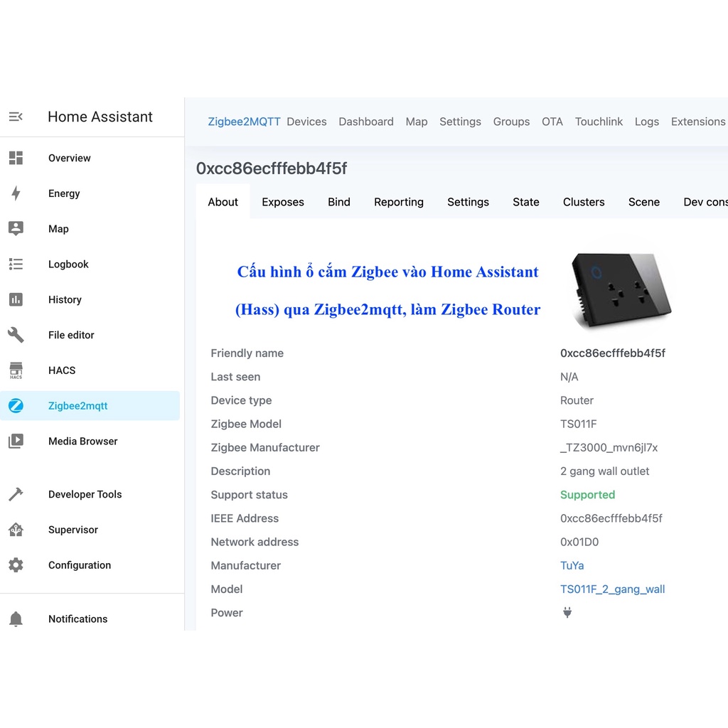Image resolution: width=728 pixels, height=728 pixels.
Task: Go to Devices in top navigation
Action: 306,122
